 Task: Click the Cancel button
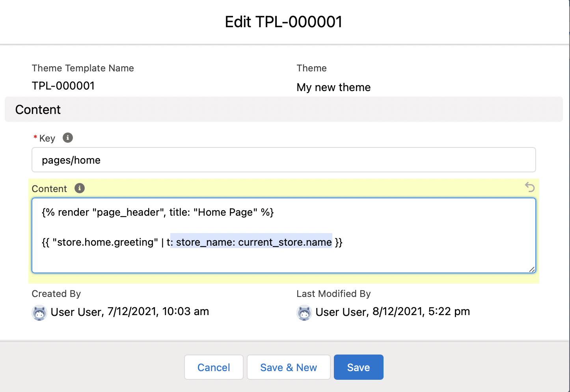[x=214, y=367]
